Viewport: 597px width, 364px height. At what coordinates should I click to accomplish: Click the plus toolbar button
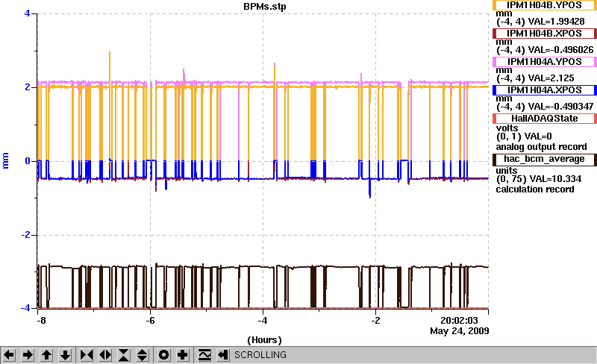tap(183, 355)
